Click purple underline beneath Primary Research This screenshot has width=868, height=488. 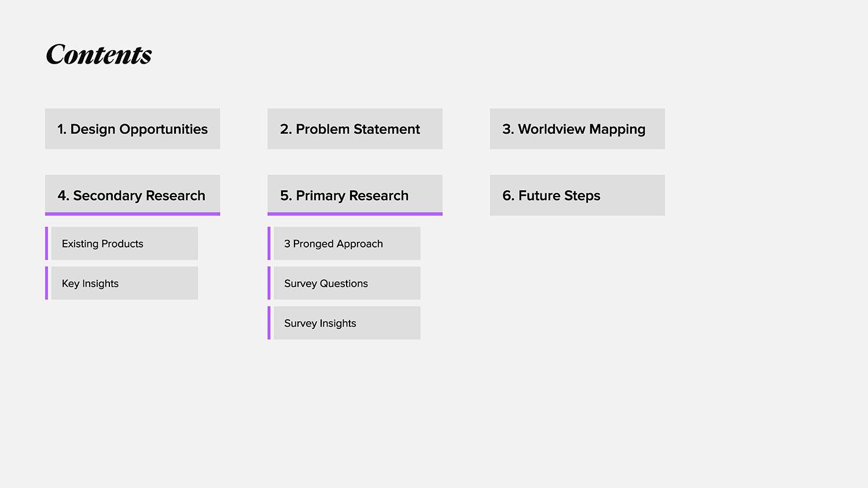(355, 214)
